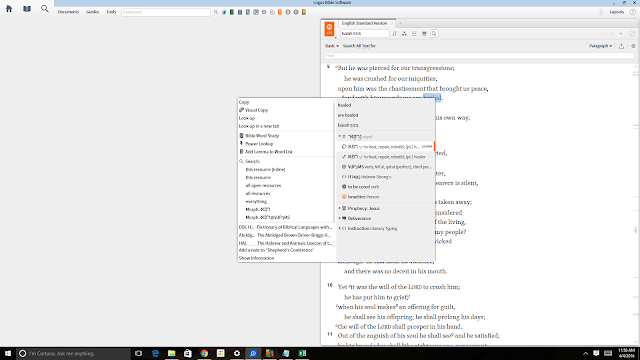Screen dimensions: 640x360
Task: Open Excel from the taskbar
Action: pyautogui.click(x=302, y=353)
